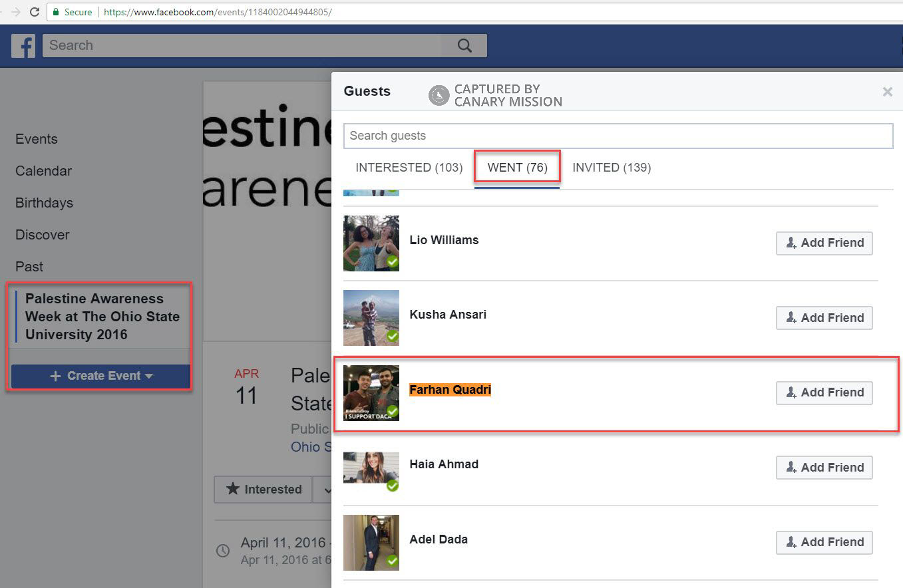Click the browser forward arrow
Viewport: 903px width, 588px height.
point(15,12)
